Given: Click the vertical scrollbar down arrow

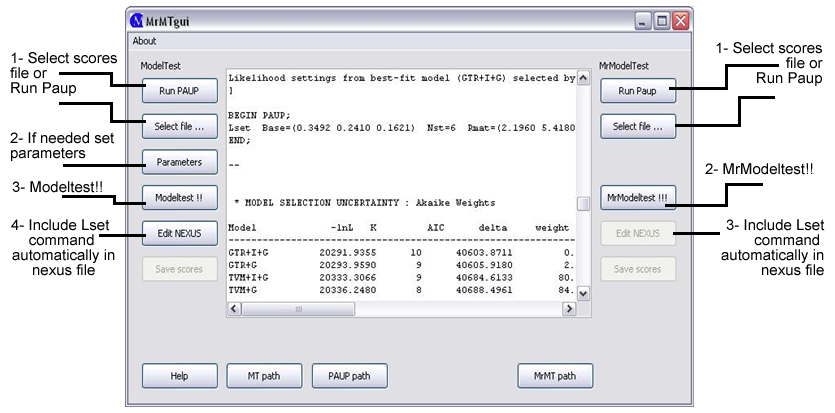Looking at the screenshot, I should [583, 293].
